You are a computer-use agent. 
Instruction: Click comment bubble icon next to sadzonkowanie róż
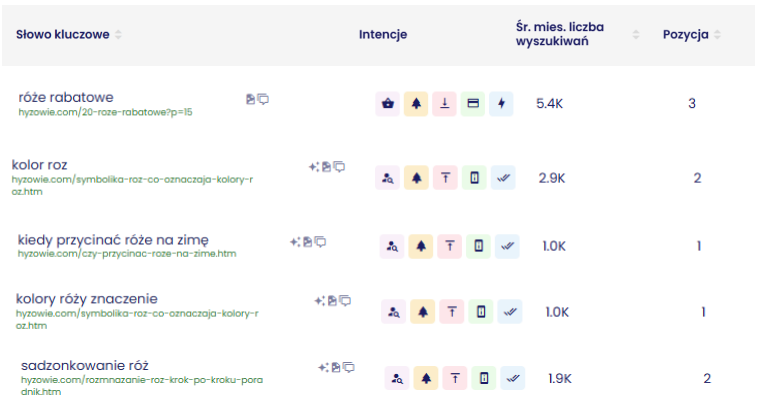349,368
